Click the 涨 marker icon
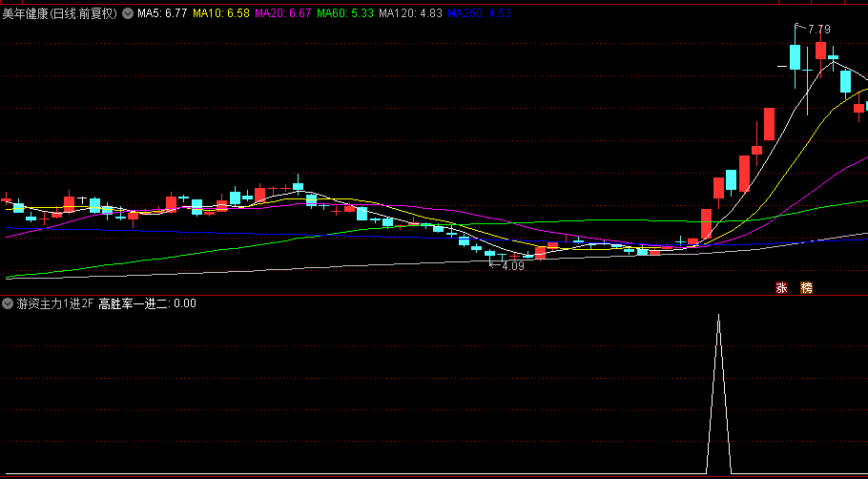This screenshot has width=868, height=479. point(781,287)
